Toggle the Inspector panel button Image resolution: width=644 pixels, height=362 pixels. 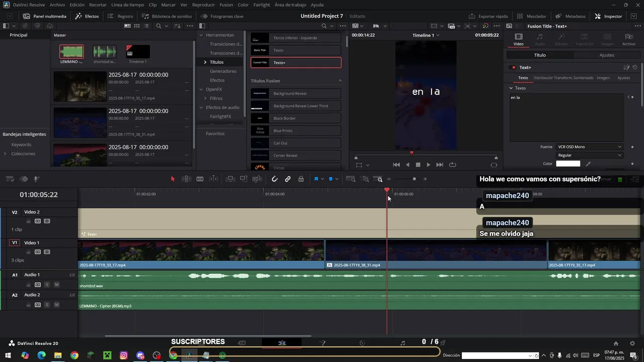point(608,16)
